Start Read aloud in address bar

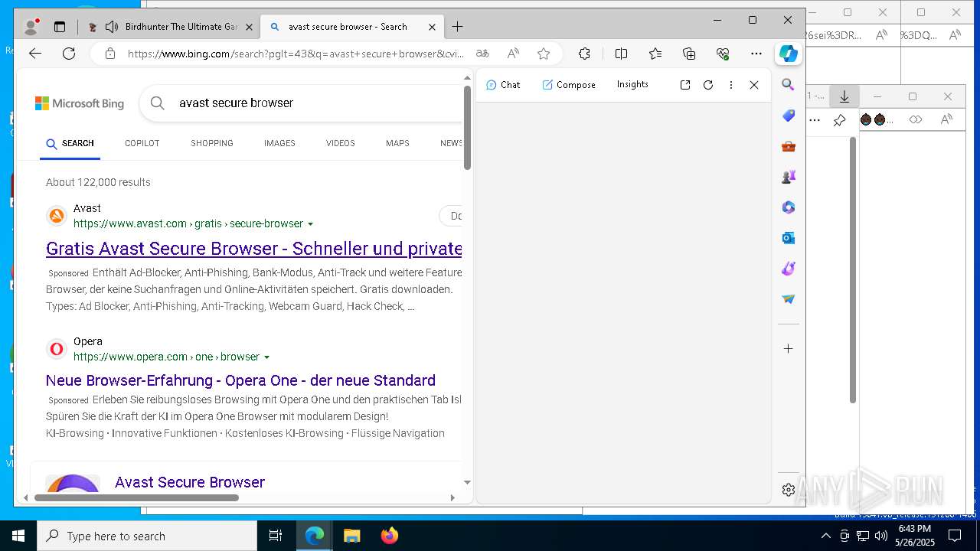pos(513,54)
